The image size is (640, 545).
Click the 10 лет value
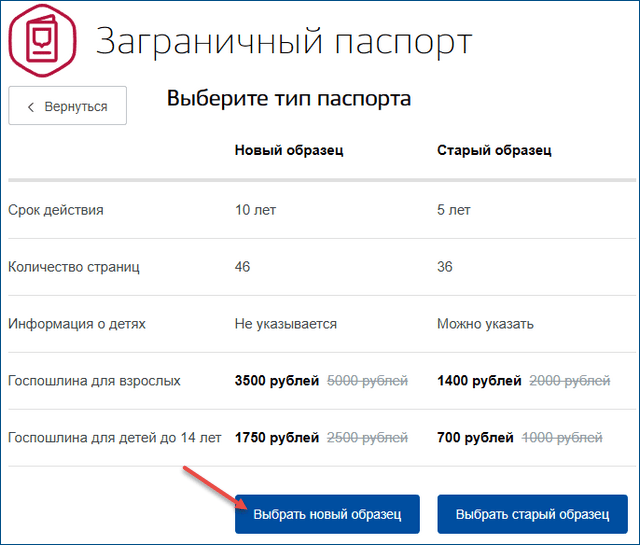click(x=256, y=210)
